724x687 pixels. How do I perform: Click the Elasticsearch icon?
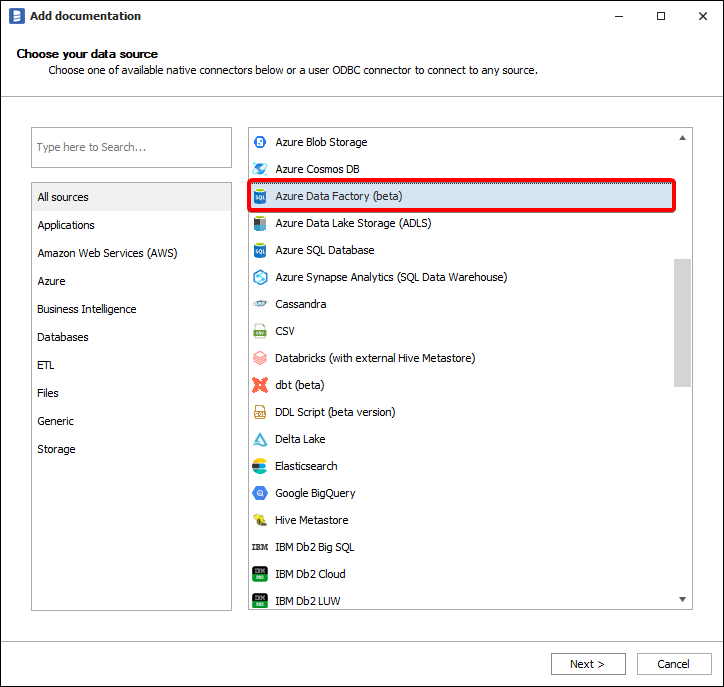pos(260,466)
